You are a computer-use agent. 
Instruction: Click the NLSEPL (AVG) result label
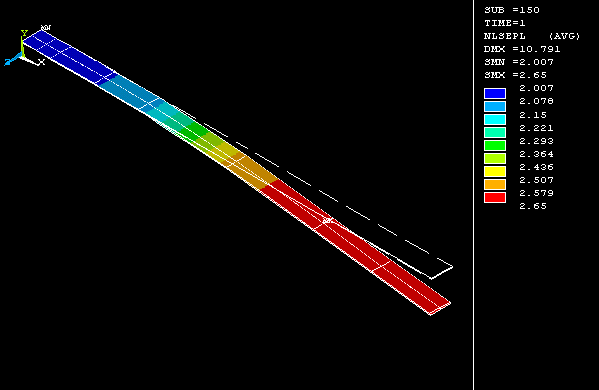tap(531, 36)
